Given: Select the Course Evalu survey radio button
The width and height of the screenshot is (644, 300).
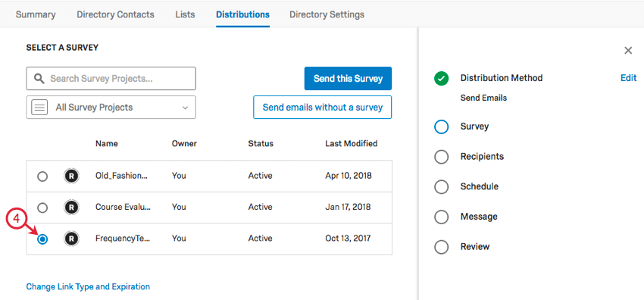Looking at the screenshot, I should pos(42,208).
